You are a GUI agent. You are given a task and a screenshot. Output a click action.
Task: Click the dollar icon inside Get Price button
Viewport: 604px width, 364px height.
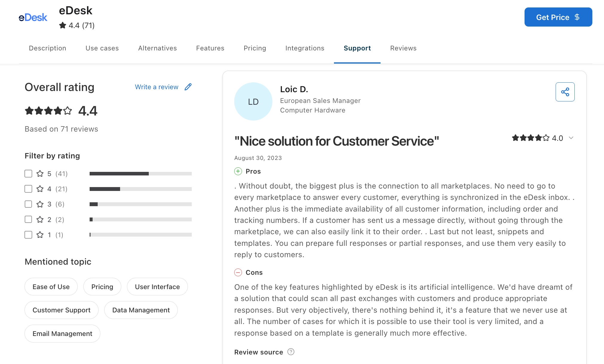pos(577,17)
